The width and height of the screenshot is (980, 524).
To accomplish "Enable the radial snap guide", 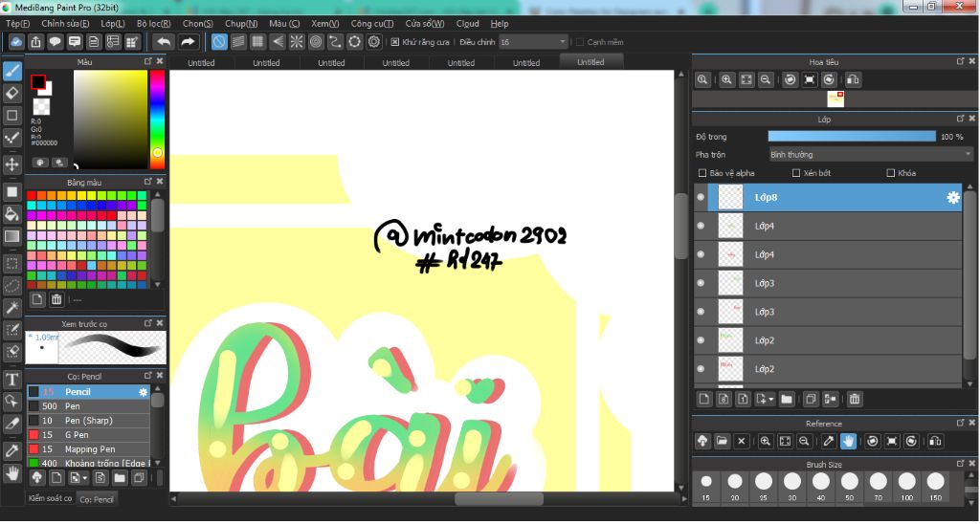I will (x=297, y=42).
